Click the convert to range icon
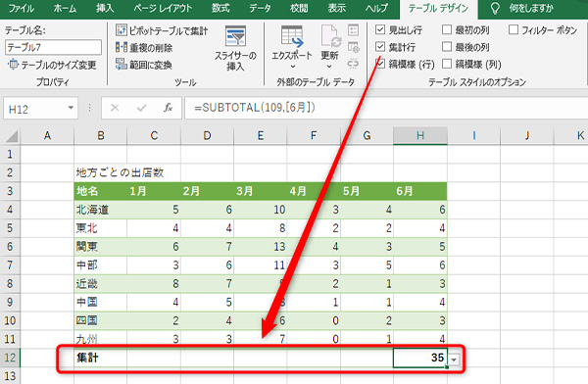Viewport: 588px width, 384px height. (122, 65)
